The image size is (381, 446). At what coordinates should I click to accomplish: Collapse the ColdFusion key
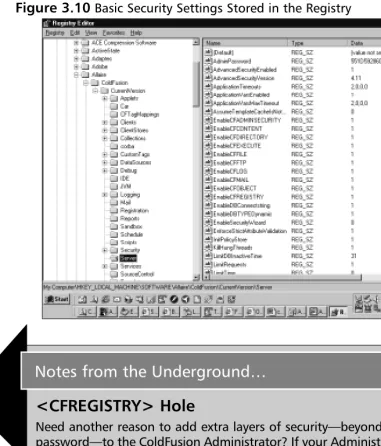pyautogui.click(x=86, y=83)
